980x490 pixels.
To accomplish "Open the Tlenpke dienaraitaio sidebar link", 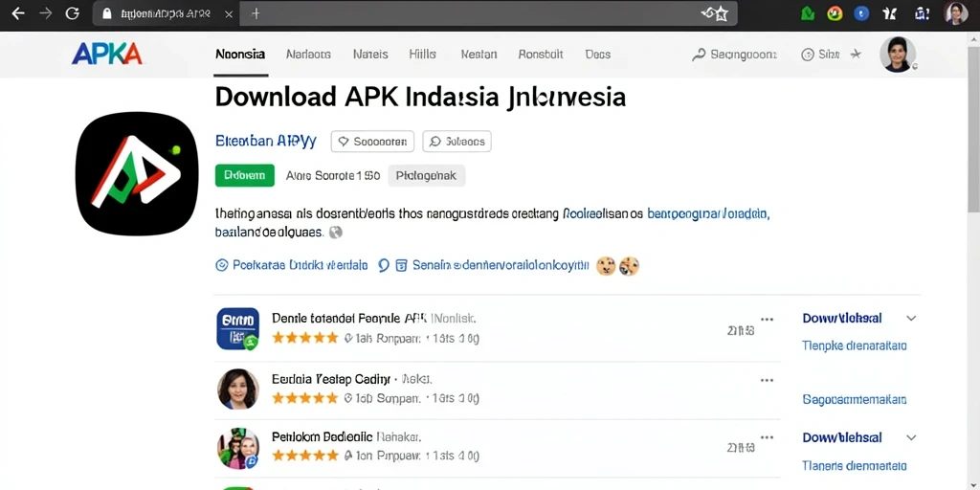I will pyautogui.click(x=855, y=345).
